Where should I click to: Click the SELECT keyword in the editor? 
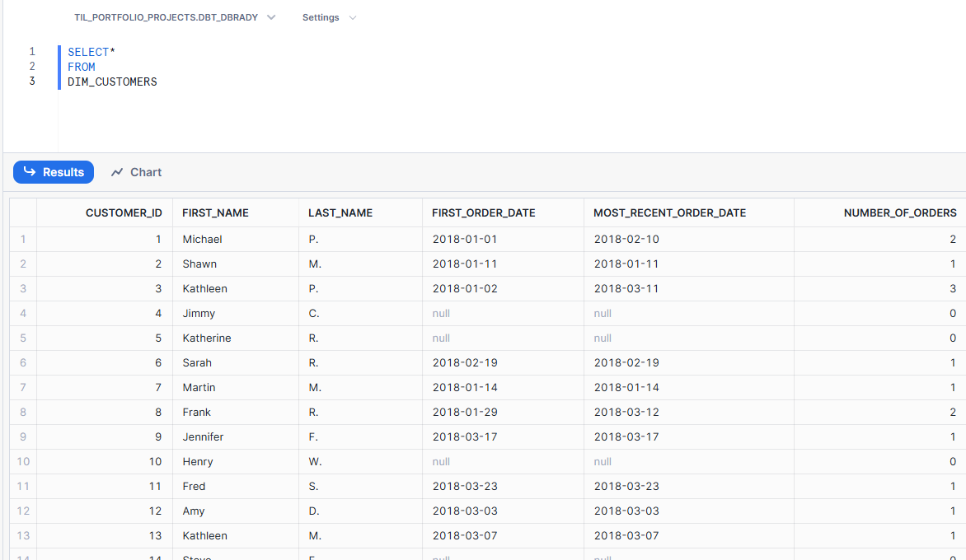pyautogui.click(x=88, y=52)
